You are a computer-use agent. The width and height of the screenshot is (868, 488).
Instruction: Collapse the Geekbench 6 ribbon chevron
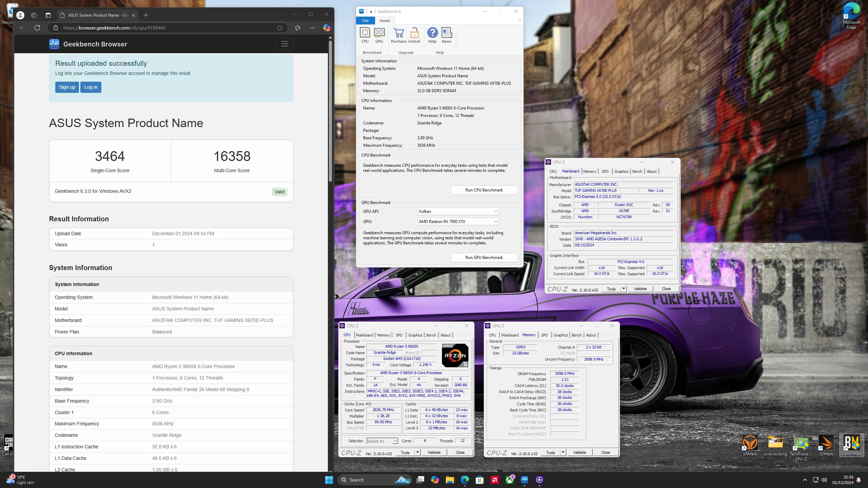tap(519, 21)
